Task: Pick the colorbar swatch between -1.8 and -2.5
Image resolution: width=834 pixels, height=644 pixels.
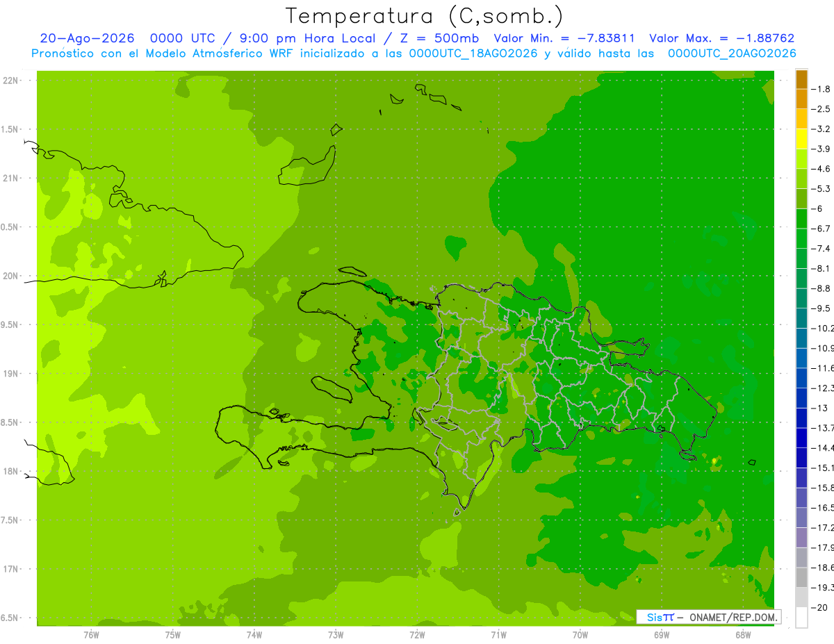Action: [801, 99]
